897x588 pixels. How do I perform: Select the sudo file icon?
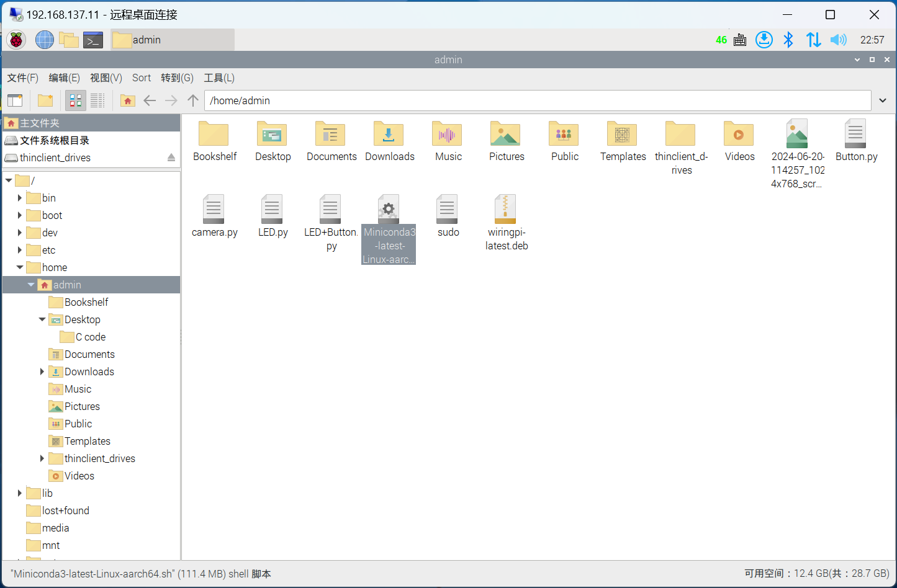448,209
